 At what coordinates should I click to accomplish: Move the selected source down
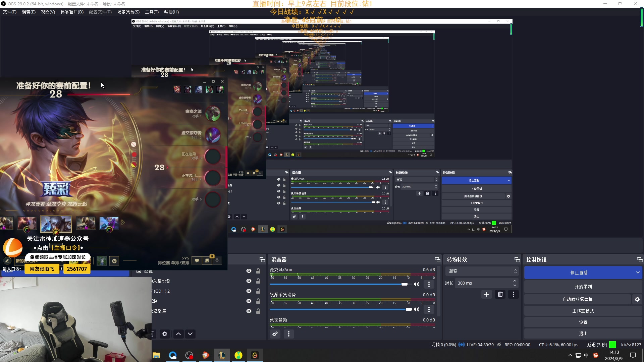190,334
